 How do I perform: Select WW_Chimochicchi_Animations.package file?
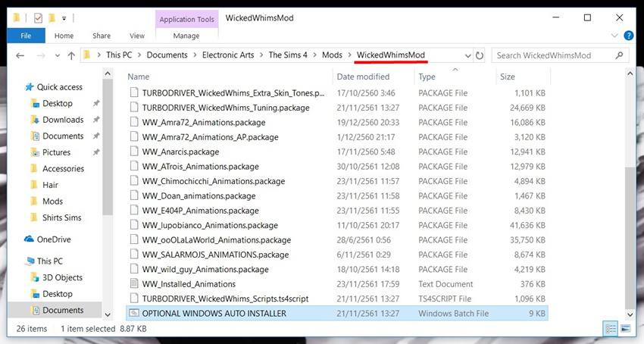(214, 181)
